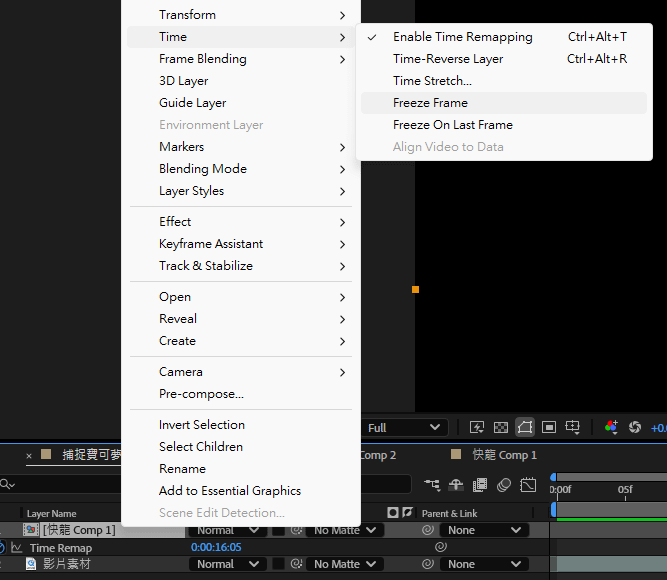The height and width of the screenshot is (580, 667).
Task: Open the Graph Editor icon
Action: pos(528,485)
